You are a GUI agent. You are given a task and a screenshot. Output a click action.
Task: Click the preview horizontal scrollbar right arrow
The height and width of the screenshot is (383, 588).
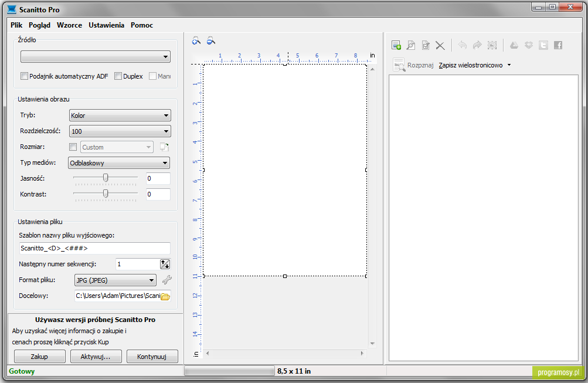(362, 353)
